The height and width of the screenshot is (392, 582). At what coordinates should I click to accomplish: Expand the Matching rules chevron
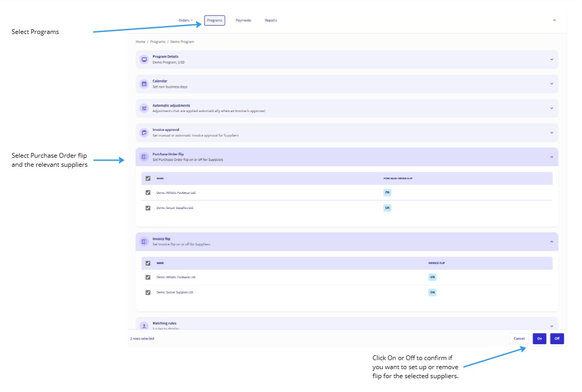click(552, 326)
